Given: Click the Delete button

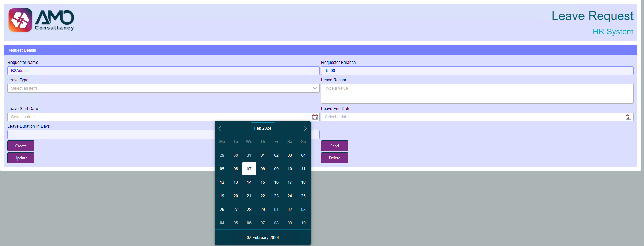Looking at the screenshot, I should (335, 158).
